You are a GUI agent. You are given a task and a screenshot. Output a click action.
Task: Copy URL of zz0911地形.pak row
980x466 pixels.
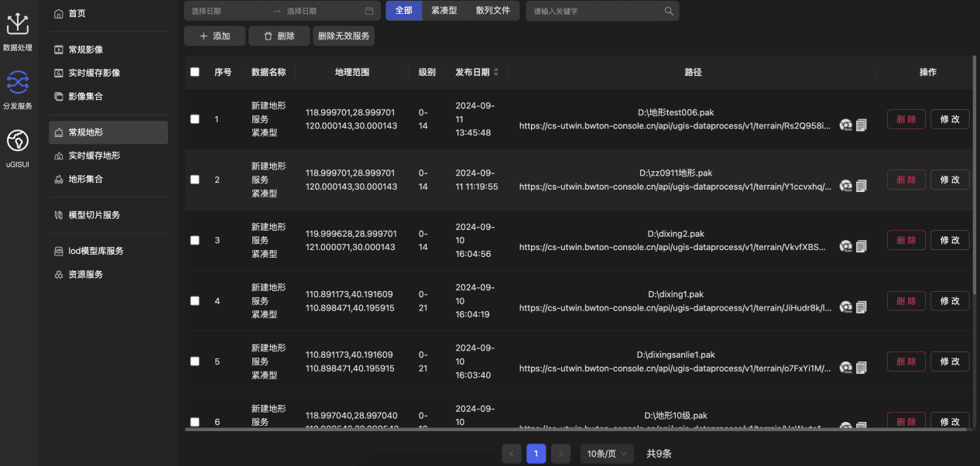[x=862, y=186]
